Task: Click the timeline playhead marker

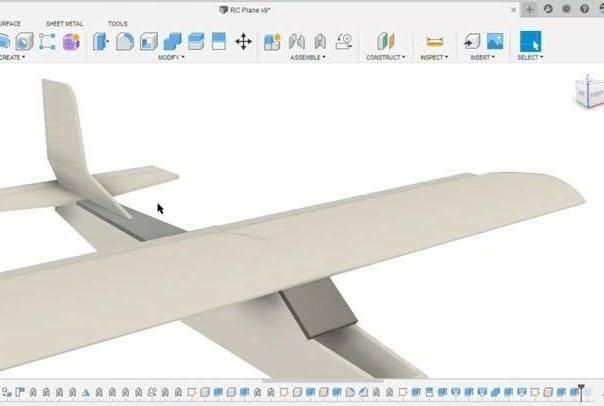Action: point(582,392)
